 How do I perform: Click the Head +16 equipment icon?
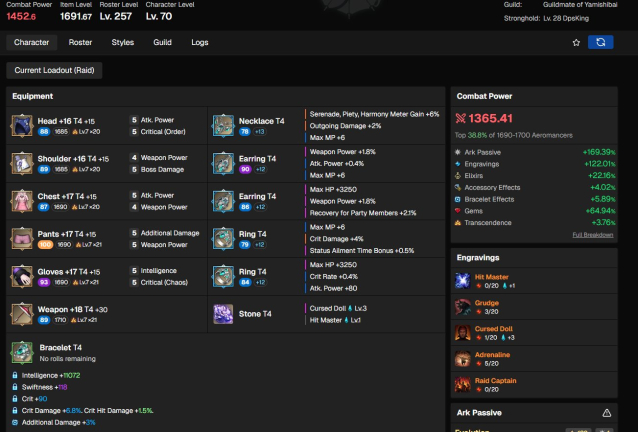(21, 124)
